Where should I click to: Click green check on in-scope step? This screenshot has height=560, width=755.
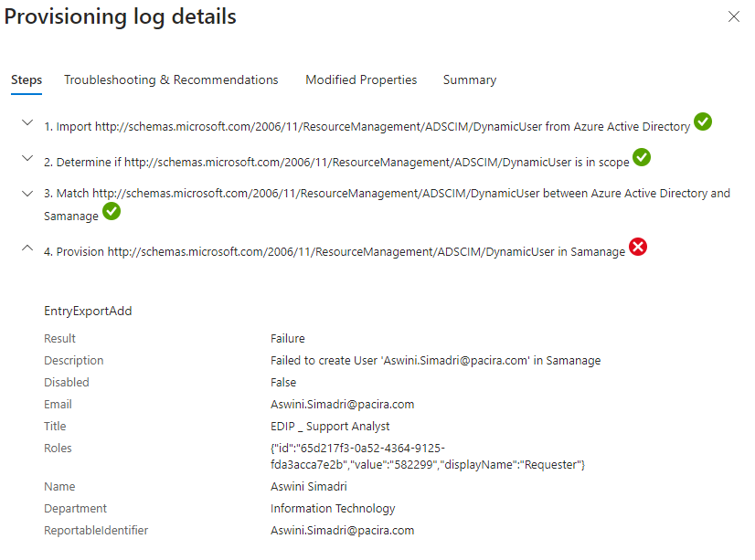[x=642, y=158]
